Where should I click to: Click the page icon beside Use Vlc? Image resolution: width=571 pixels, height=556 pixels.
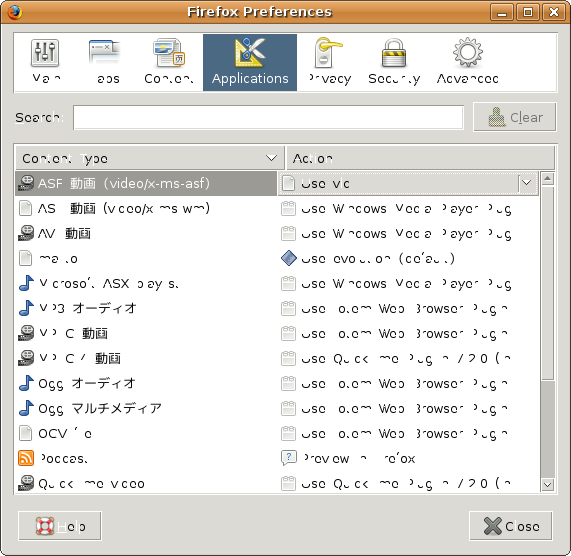pos(288,183)
